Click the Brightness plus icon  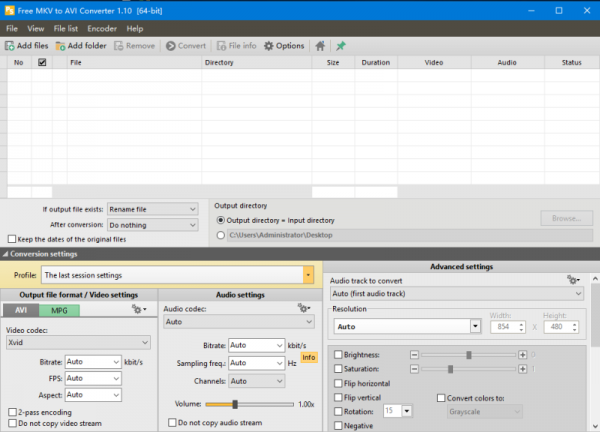click(x=522, y=355)
